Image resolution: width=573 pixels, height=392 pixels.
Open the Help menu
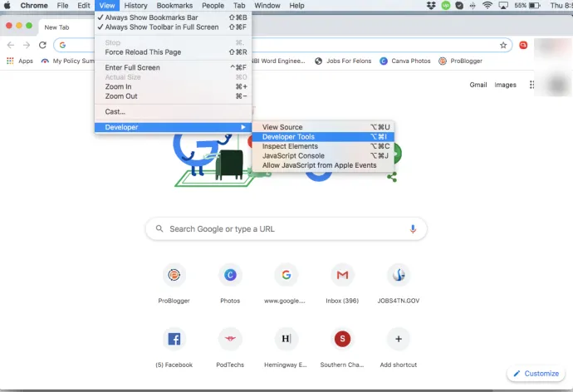[x=296, y=6]
